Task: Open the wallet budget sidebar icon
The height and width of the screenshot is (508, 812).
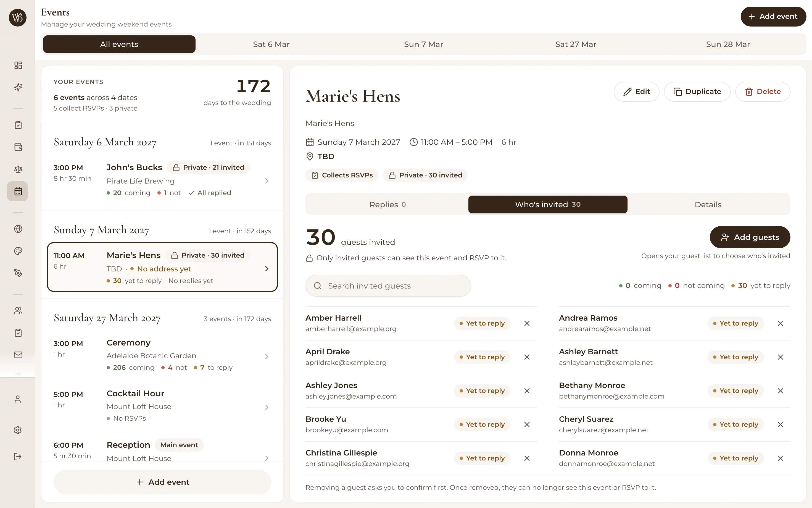Action: click(18, 147)
